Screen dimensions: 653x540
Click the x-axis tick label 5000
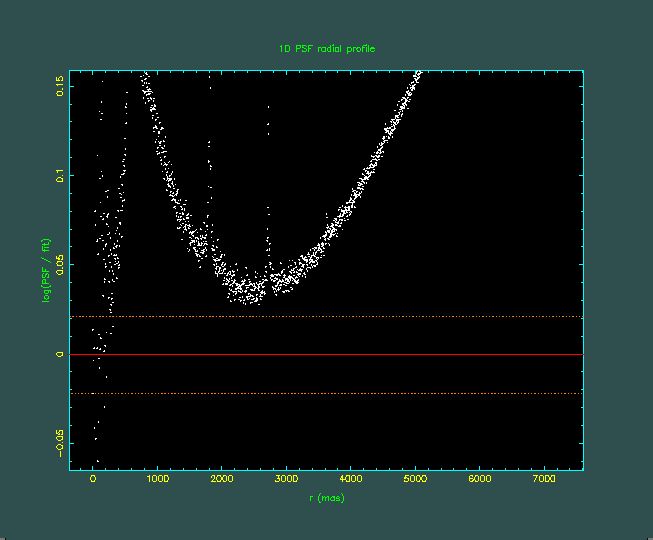click(x=415, y=481)
